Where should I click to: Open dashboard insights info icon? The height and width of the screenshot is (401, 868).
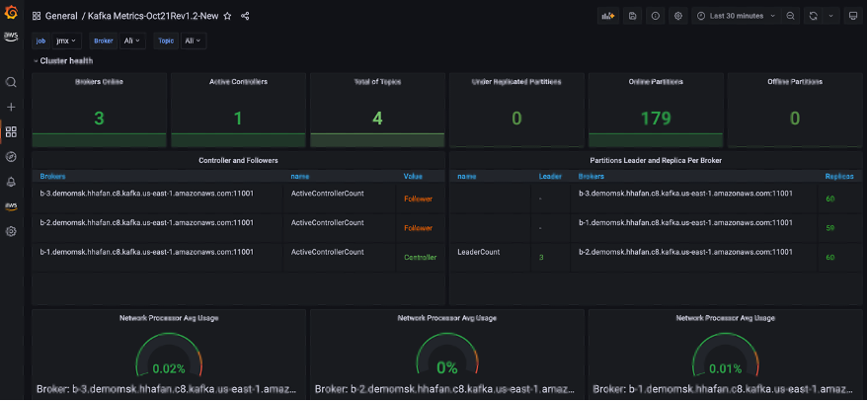click(x=656, y=16)
